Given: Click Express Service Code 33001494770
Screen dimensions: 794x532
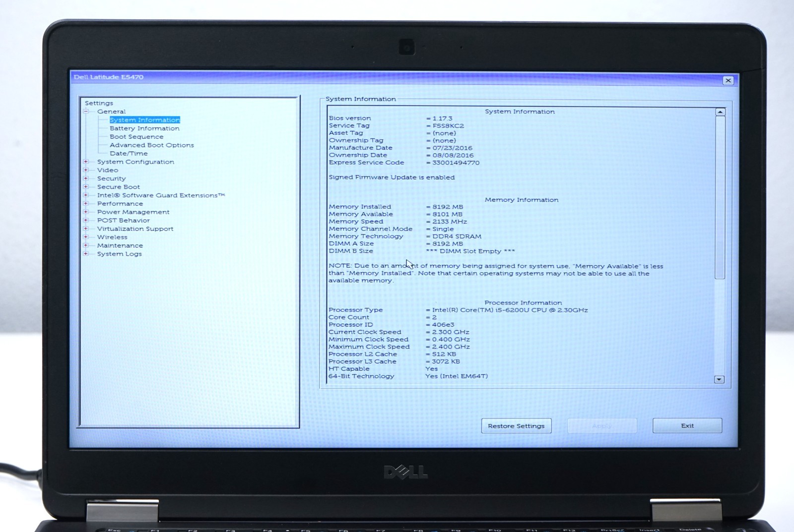Looking at the screenshot, I should tap(456, 163).
